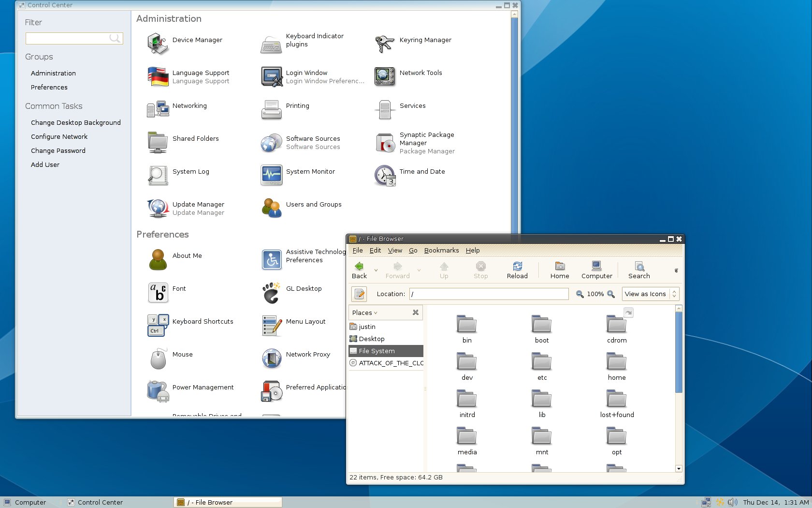Open the View as Icons dropdown

[x=650, y=294]
